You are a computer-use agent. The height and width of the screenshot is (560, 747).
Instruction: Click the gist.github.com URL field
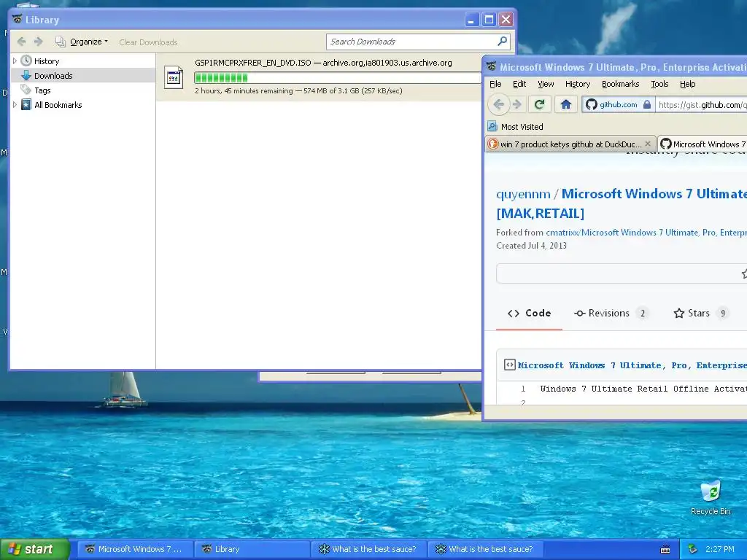click(x=701, y=105)
